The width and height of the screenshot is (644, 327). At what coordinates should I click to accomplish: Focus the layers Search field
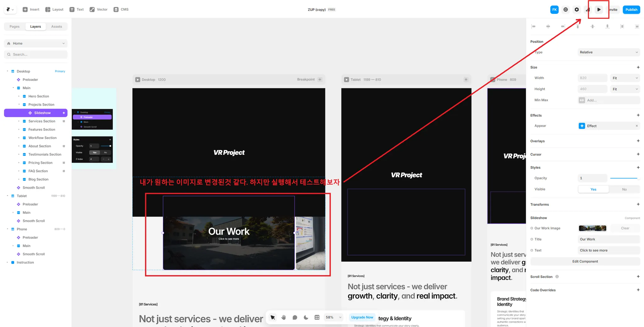[x=36, y=54]
